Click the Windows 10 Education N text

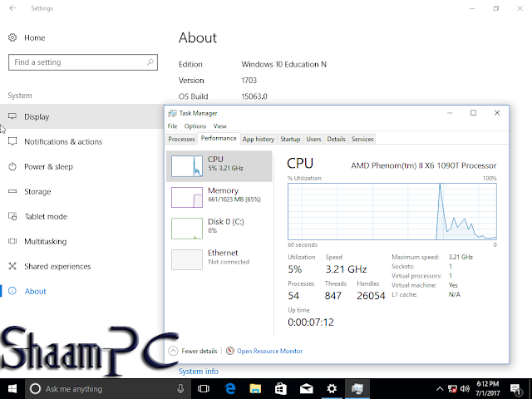pos(284,64)
